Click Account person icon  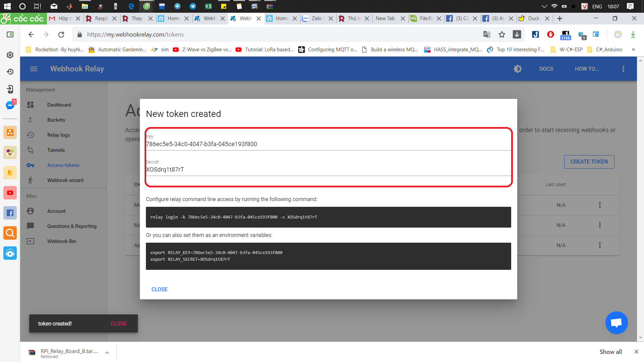point(31,211)
